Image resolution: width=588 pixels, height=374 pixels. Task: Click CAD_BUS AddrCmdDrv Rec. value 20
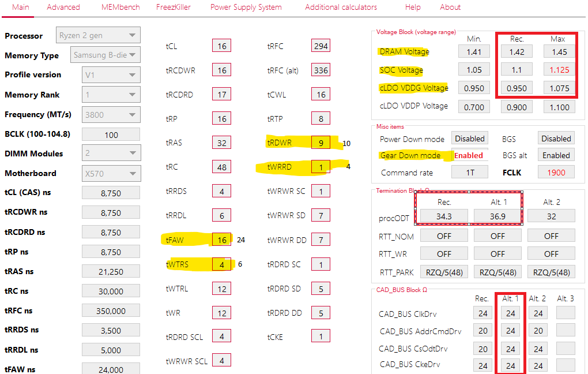pos(483,331)
